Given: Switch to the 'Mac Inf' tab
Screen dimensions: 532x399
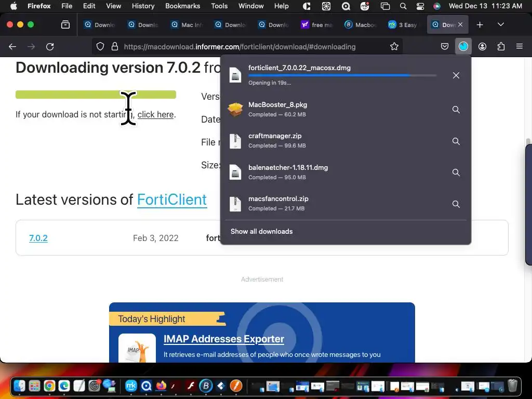Looking at the screenshot, I should [187, 25].
